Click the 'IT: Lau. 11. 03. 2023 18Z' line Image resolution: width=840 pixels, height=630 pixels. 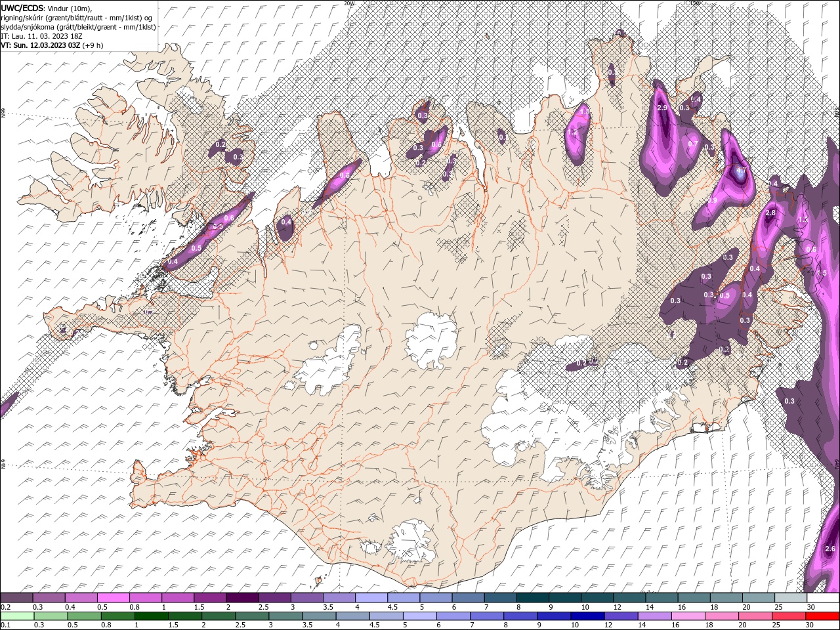[x=40, y=36]
